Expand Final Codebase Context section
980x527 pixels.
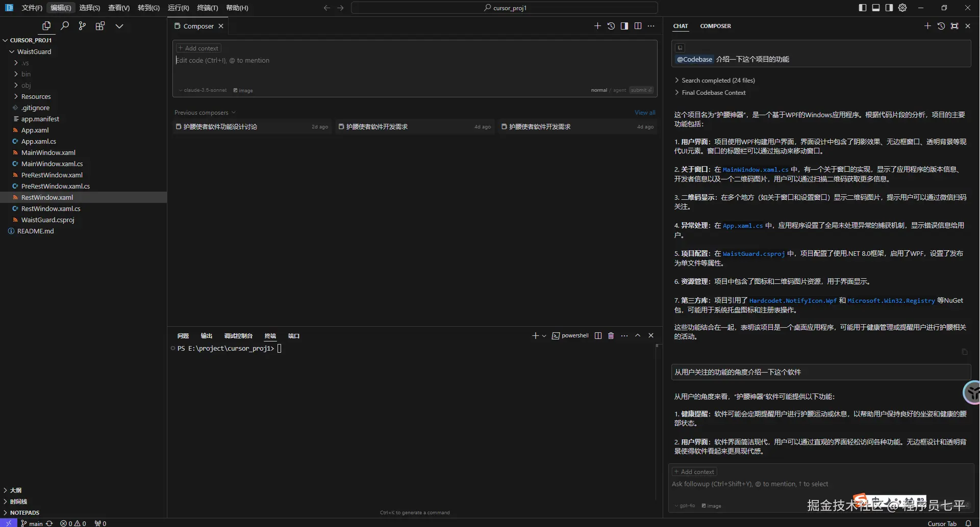tap(710, 93)
